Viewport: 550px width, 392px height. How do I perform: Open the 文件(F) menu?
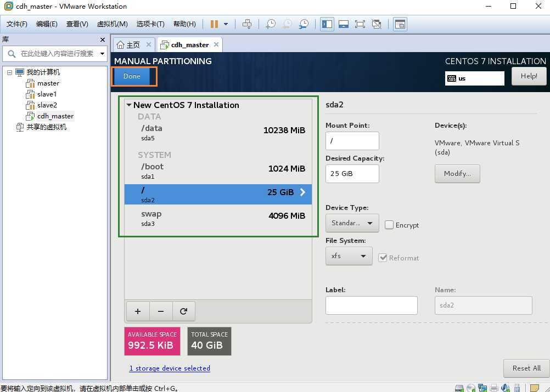click(x=16, y=24)
